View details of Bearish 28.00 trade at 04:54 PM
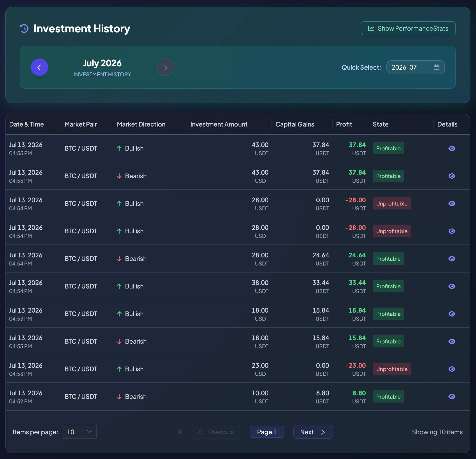 coord(452,259)
